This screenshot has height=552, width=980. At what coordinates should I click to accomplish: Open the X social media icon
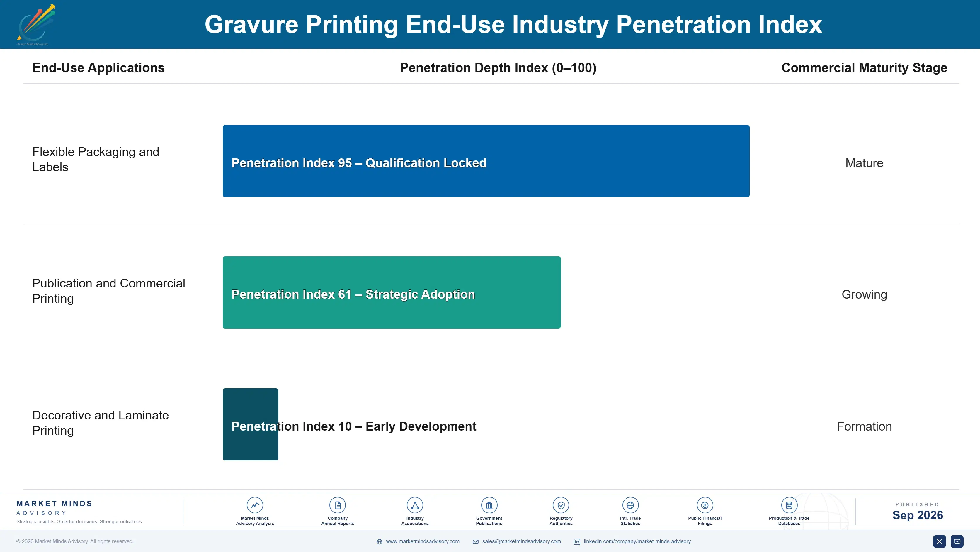click(939, 541)
